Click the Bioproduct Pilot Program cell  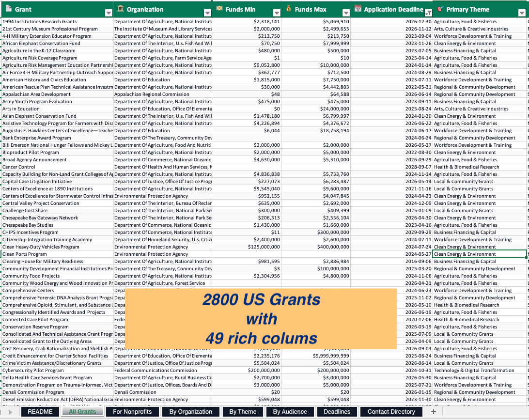(x=57, y=153)
